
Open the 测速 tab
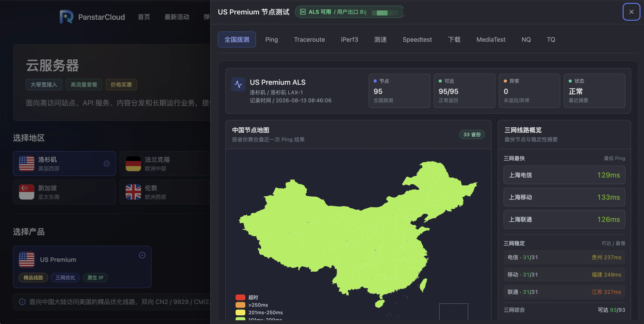[380, 40]
